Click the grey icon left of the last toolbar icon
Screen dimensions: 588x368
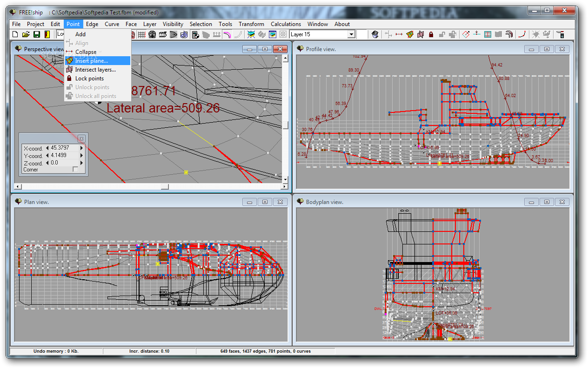click(x=546, y=34)
